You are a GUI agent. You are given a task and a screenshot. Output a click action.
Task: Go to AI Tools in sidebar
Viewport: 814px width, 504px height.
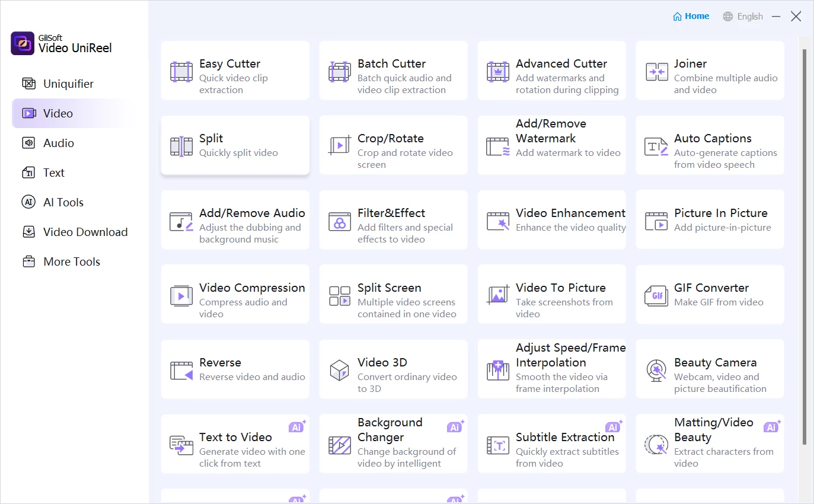(x=63, y=202)
